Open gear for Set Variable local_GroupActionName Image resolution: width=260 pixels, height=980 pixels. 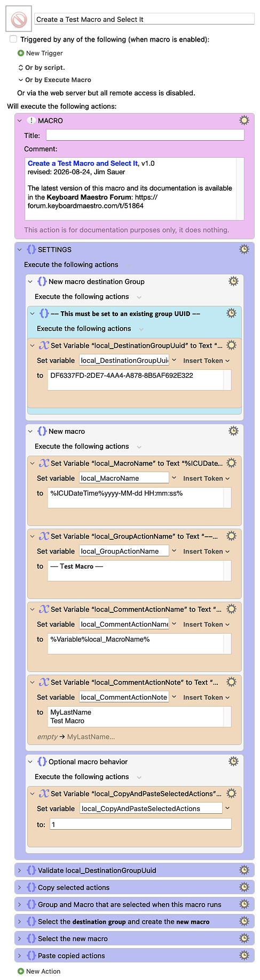click(x=231, y=536)
